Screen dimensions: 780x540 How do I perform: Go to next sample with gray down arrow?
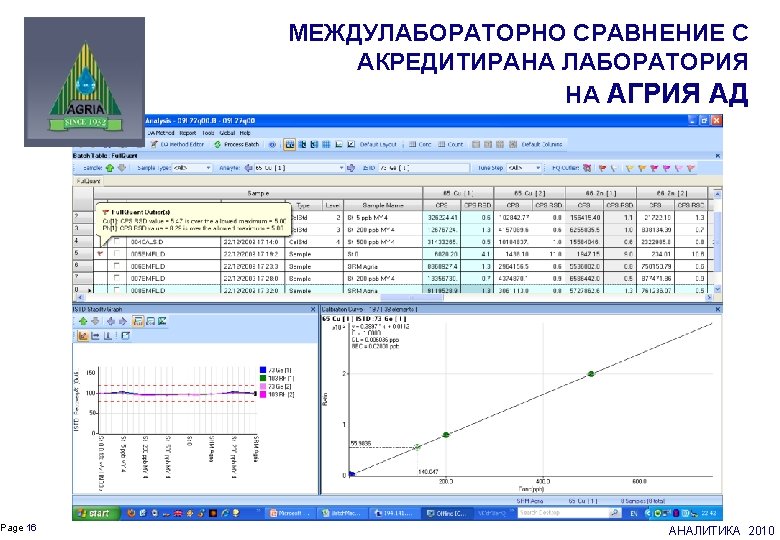click(121, 168)
